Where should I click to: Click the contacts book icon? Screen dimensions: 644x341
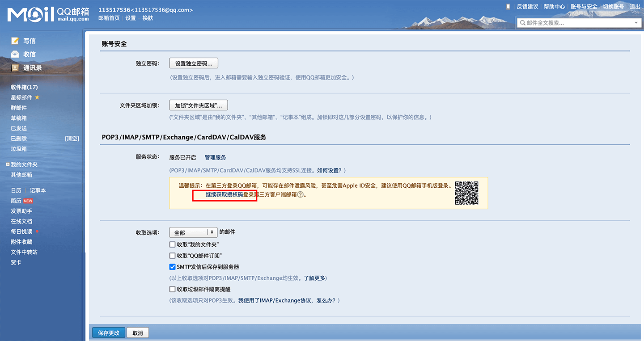(x=16, y=68)
